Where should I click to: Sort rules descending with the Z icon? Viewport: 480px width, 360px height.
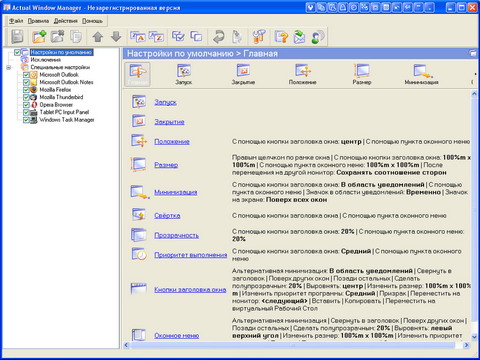(x=156, y=36)
